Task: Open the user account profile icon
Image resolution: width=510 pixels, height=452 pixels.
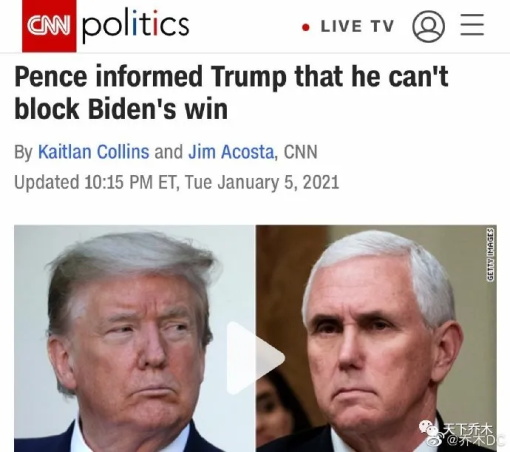Action: (428, 26)
